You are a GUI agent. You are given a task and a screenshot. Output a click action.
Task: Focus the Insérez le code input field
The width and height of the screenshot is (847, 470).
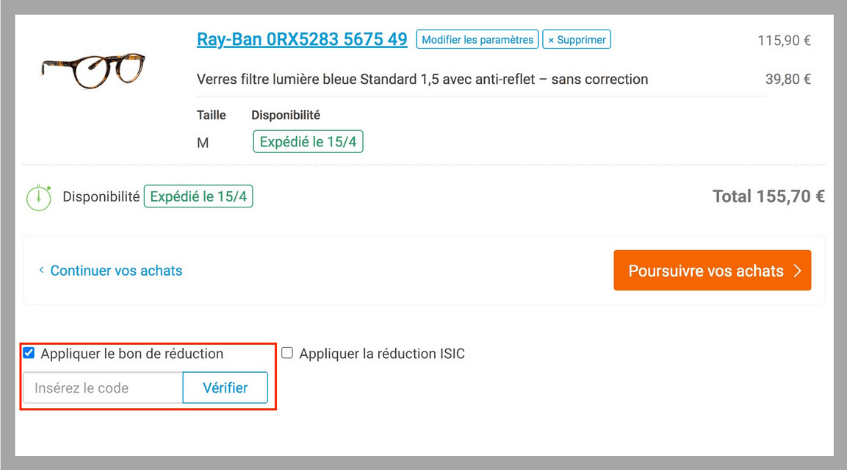[103, 387]
